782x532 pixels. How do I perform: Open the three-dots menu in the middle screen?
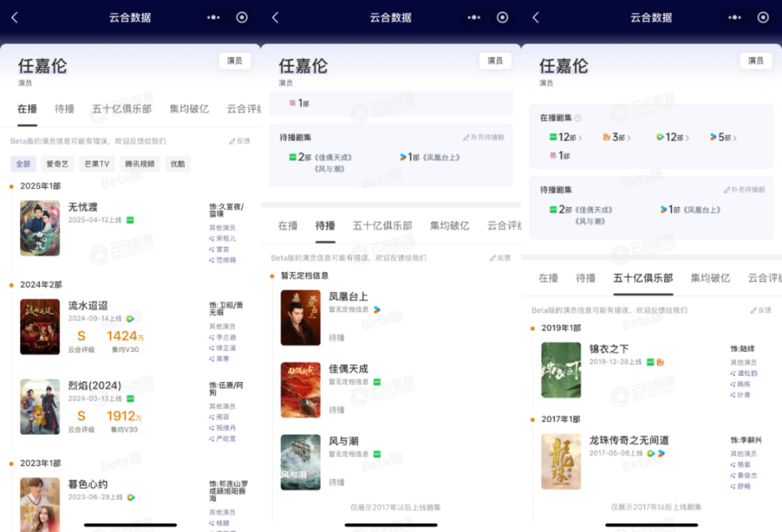click(x=474, y=17)
